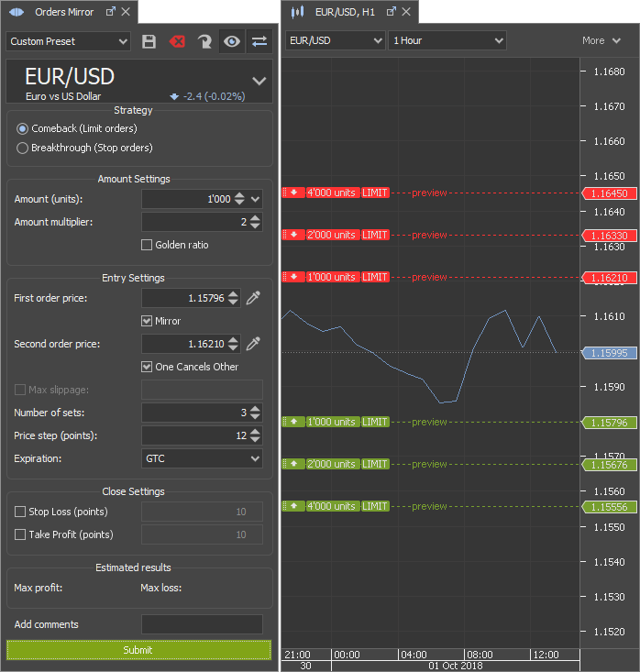Detach the EUR/USD, H1 chart panel
Viewport: 640px width, 672px height.
[x=391, y=12]
